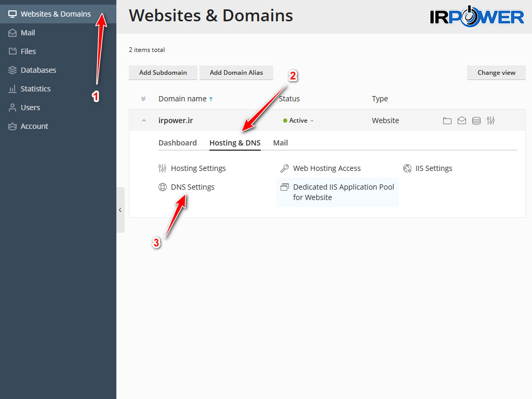Viewport: 532px width, 399px height.
Task: Collapse the left sidebar panel
Action: pyautogui.click(x=120, y=210)
